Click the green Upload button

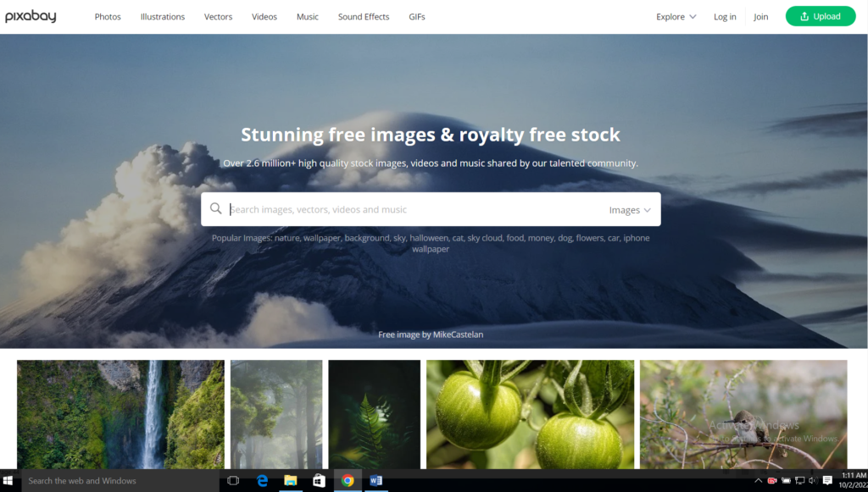coord(821,16)
